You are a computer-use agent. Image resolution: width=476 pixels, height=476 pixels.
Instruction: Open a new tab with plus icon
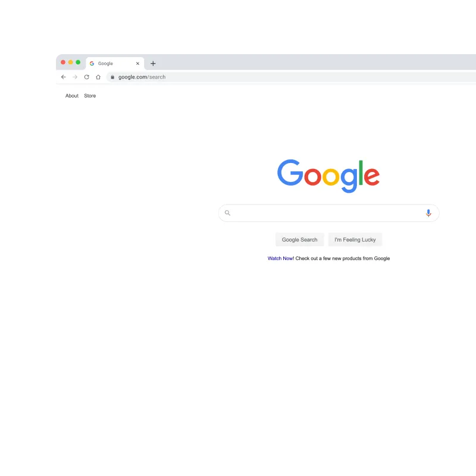click(x=153, y=64)
